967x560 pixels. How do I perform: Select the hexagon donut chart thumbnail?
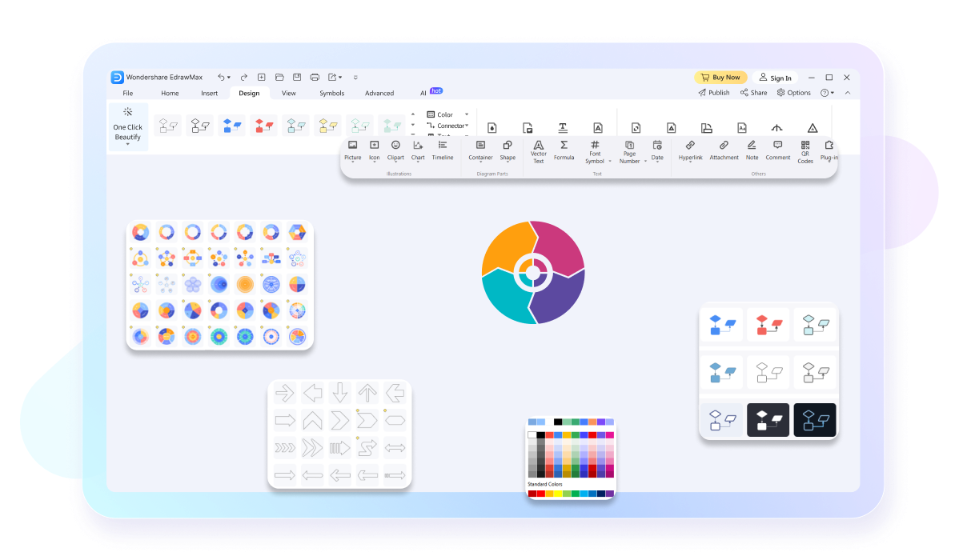coord(297,232)
